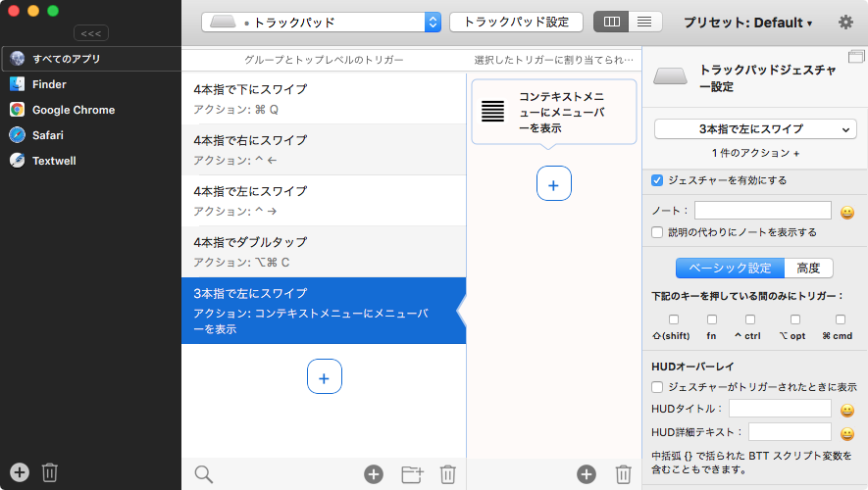868x490 pixels.
Task: Delete the selected trigger with the trash icon
Action: pyautogui.click(x=448, y=474)
